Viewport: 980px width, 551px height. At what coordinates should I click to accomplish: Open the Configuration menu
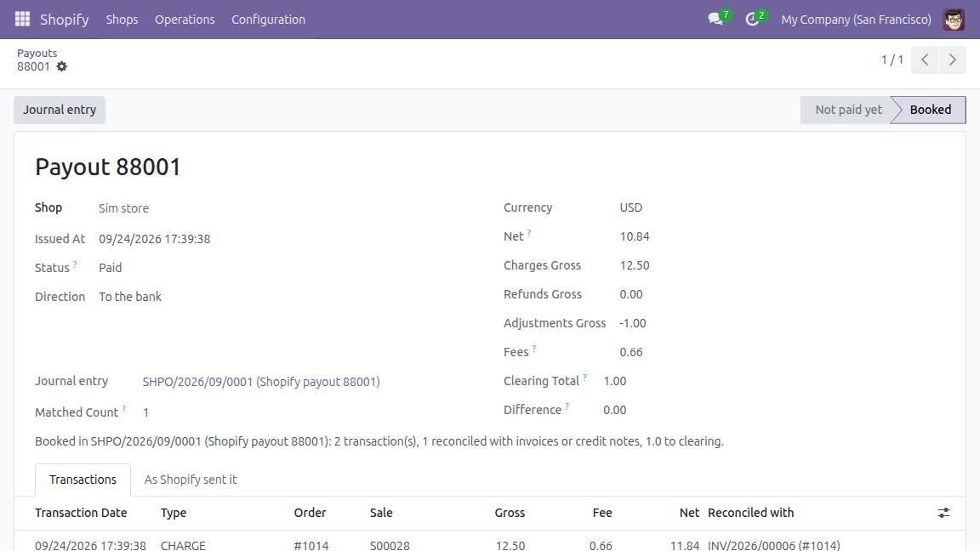tap(269, 20)
